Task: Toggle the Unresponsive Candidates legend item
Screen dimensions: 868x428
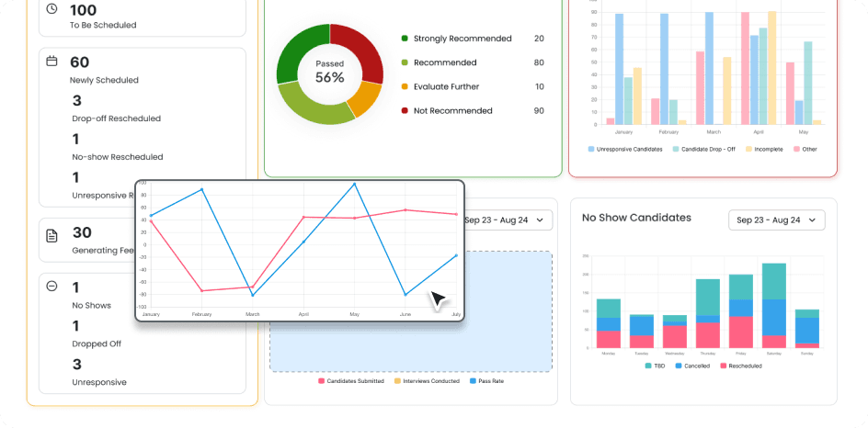Action: click(625, 150)
